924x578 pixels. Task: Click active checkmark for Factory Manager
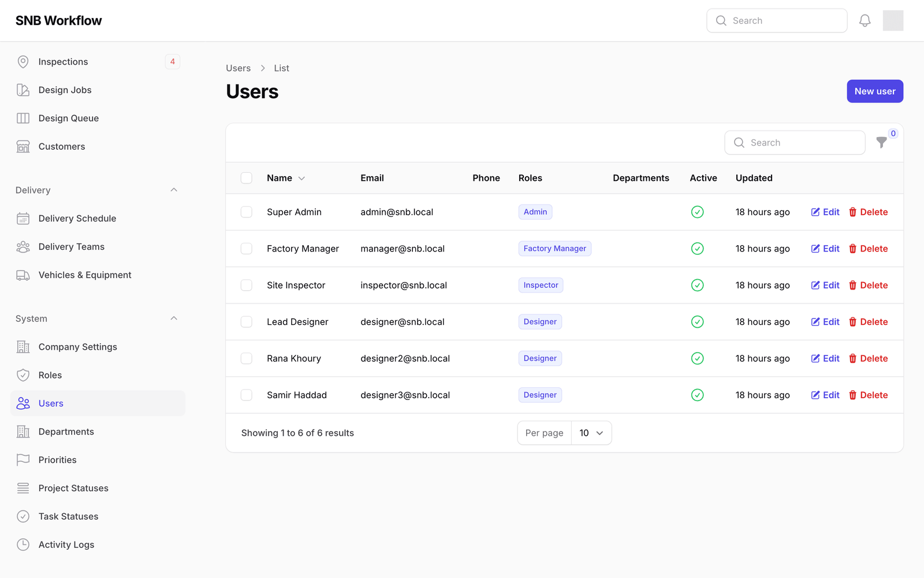[697, 249]
